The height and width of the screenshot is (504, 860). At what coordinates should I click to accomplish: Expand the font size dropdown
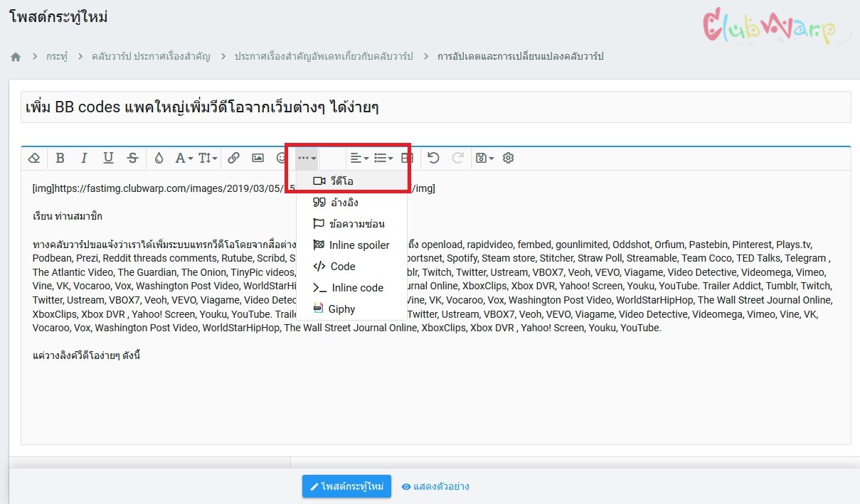pos(208,158)
